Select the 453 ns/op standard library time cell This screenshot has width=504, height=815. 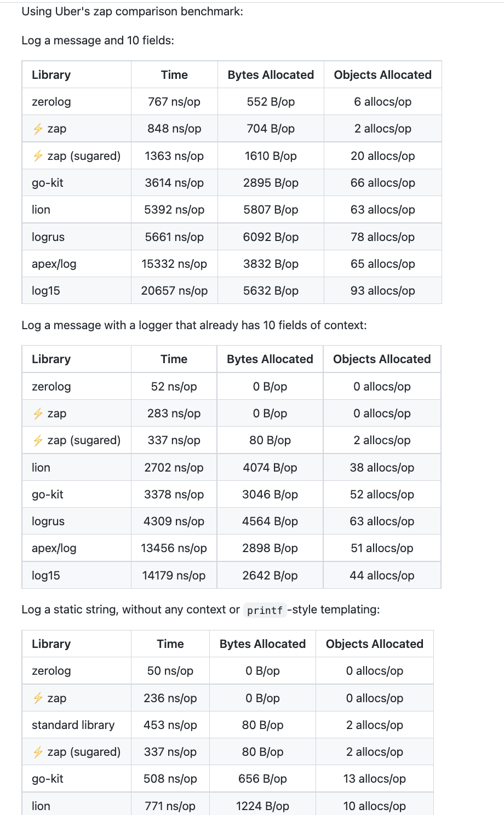click(x=170, y=725)
